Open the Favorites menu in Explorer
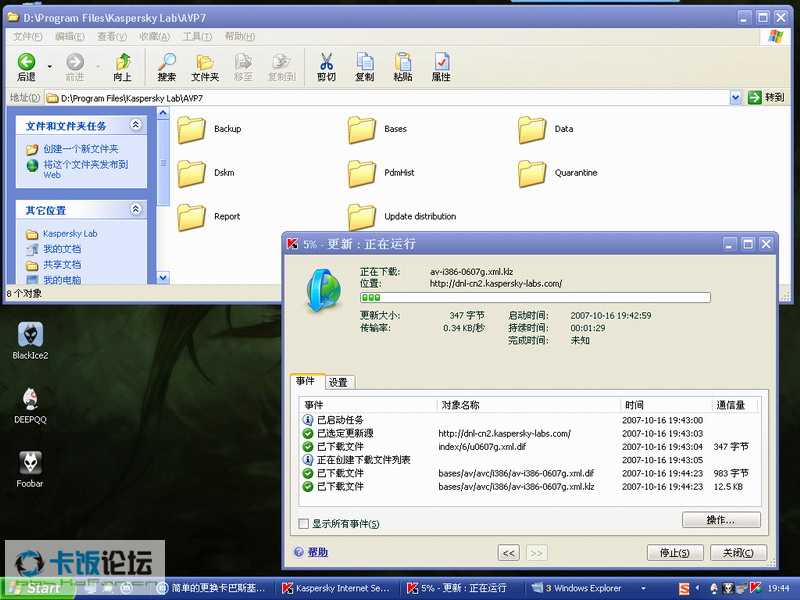Viewport: 800px width, 600px height. click(155, 36)
